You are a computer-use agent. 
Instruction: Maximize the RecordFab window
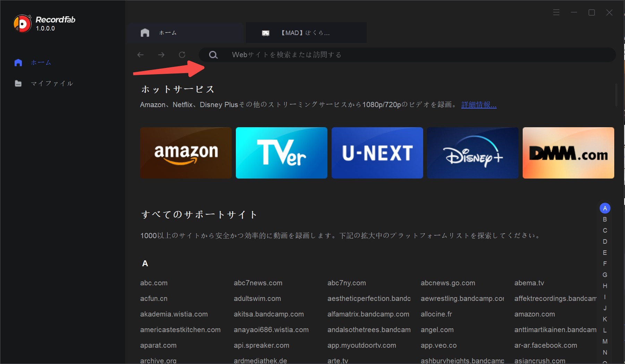tap(592, 12)
